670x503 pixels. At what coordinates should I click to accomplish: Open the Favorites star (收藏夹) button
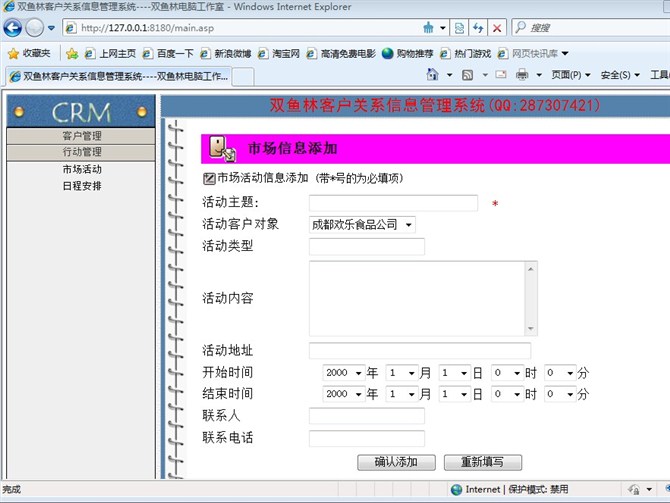29,53
